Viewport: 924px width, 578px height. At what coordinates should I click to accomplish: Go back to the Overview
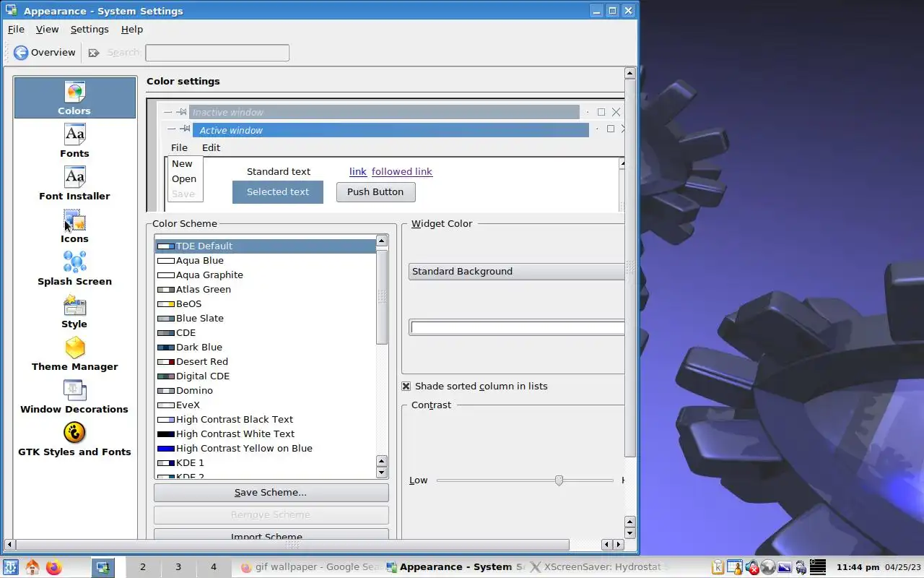click(44, 52)
